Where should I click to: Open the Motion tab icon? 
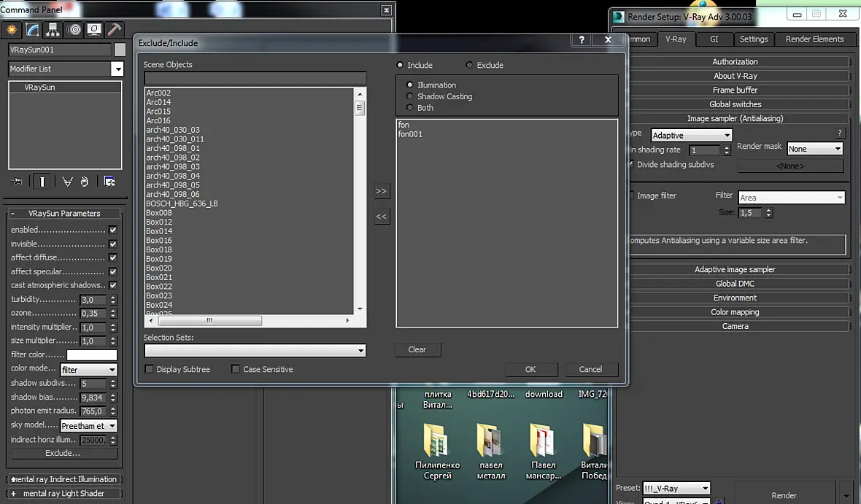click(74, 30)
